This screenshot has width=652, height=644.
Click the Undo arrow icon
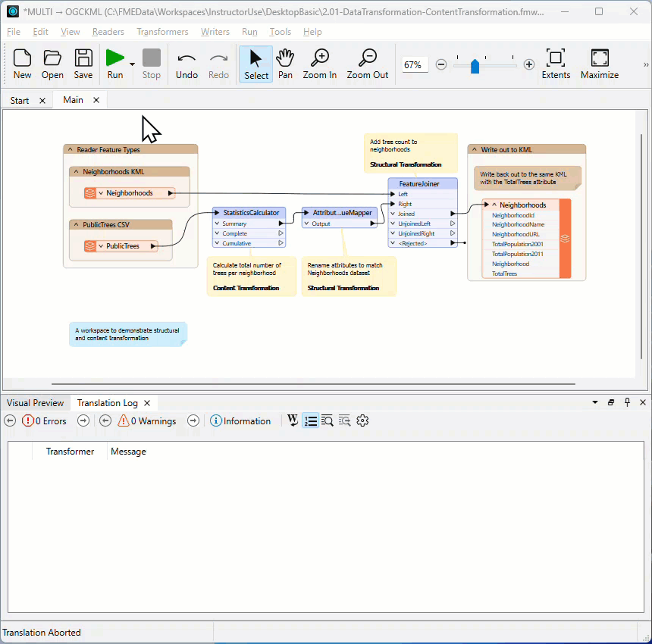(187, 64)
